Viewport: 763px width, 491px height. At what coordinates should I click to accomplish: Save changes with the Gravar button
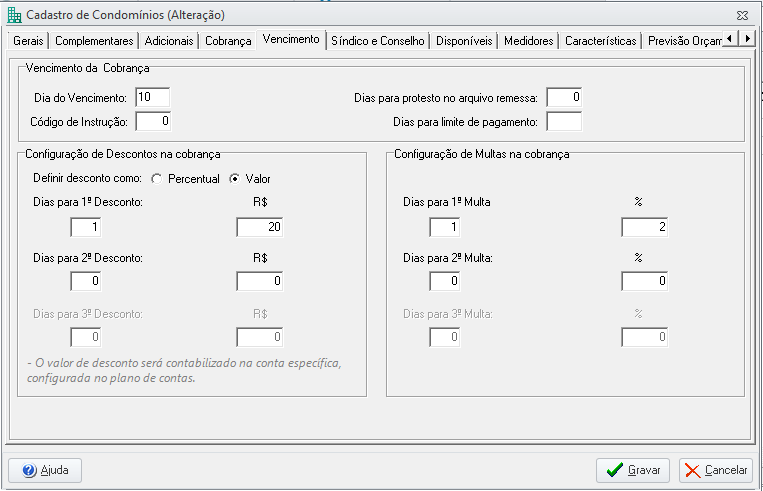[633, 470]
